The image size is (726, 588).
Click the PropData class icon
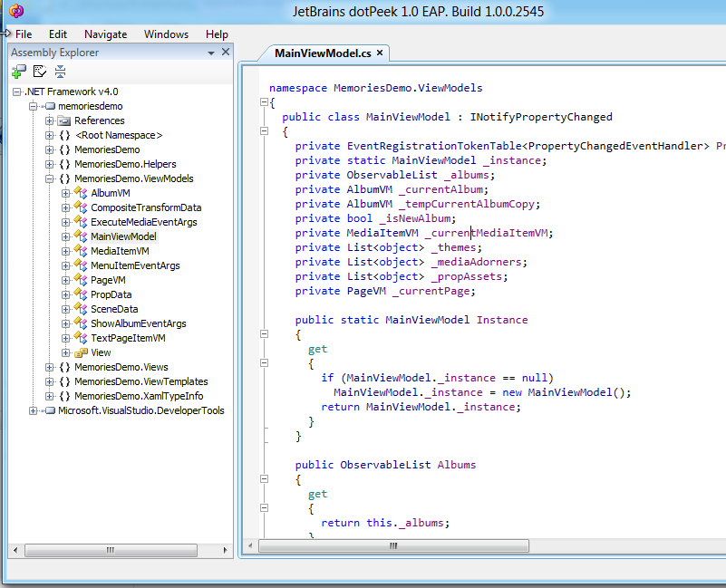(81, 294)
